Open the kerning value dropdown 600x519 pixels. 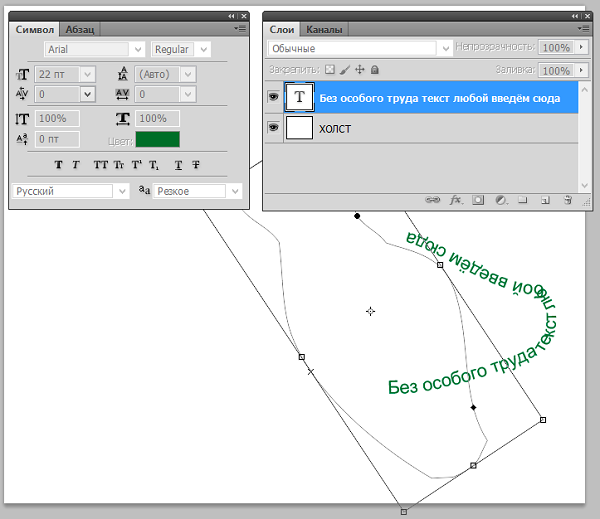pos(87,94)
